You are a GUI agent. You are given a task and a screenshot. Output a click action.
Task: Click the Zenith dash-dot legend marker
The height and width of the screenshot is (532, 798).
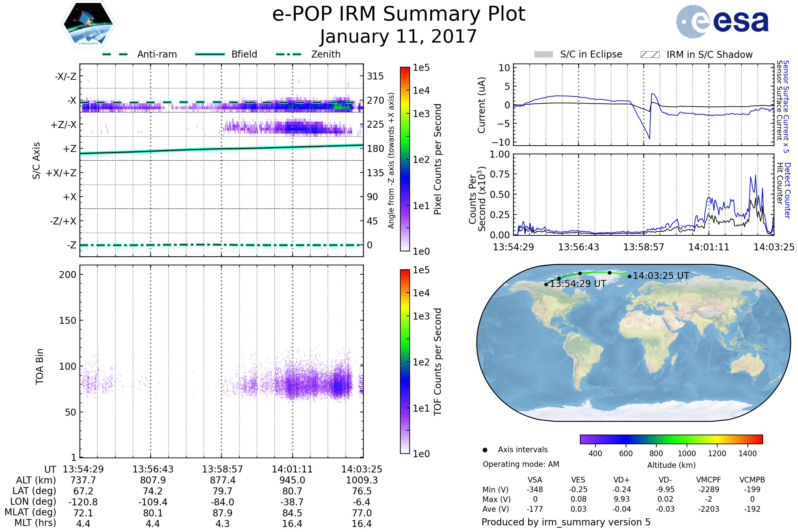(x=288, y=54)
